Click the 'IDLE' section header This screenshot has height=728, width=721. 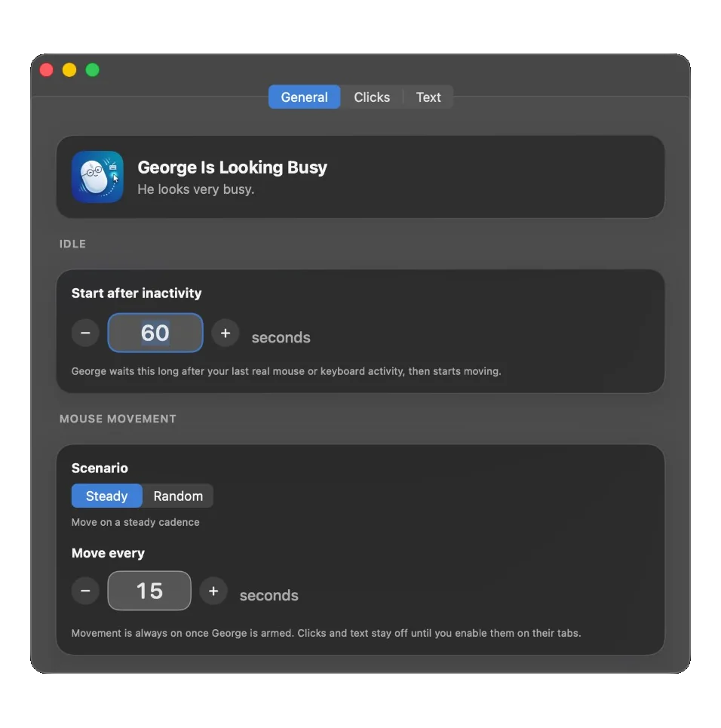click(x=72, y=244)
